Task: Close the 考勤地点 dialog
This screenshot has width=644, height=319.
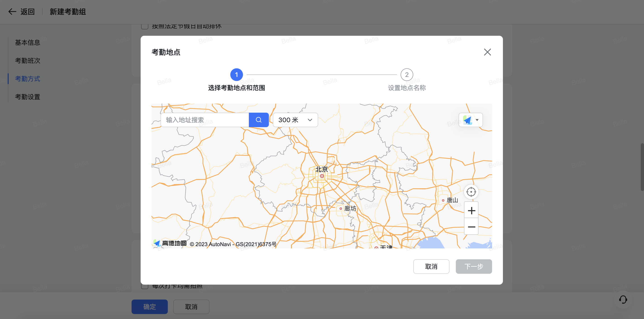Action: 487,52
